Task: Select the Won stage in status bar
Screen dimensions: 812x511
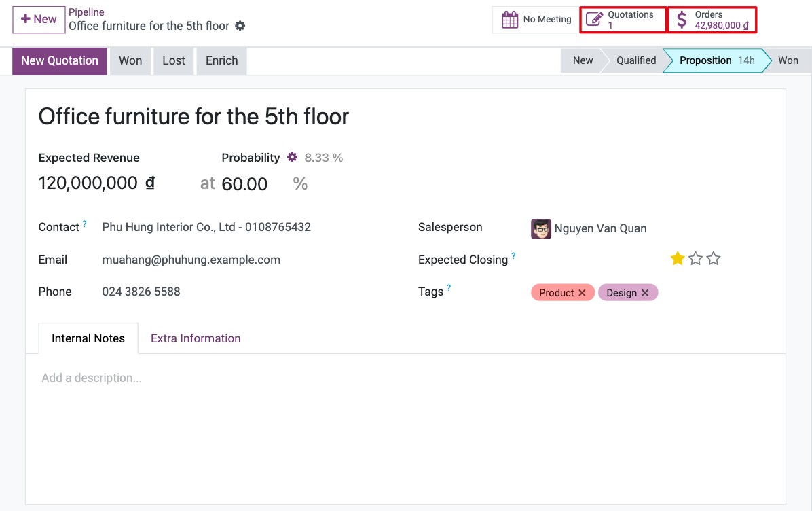Action: click(x=788, y=60)
